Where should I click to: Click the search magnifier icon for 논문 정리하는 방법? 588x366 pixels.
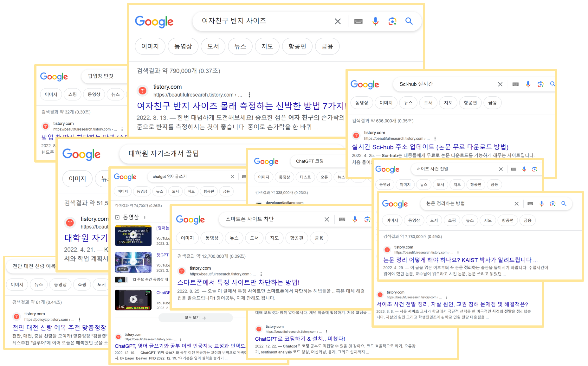click(564, 204)
